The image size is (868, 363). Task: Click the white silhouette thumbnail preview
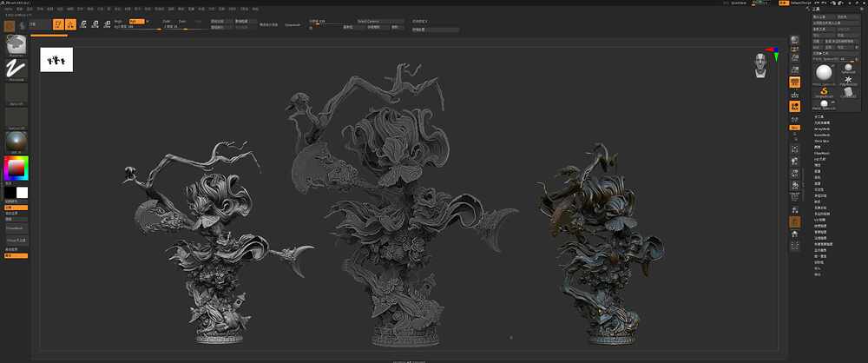[x=56, y=59]
